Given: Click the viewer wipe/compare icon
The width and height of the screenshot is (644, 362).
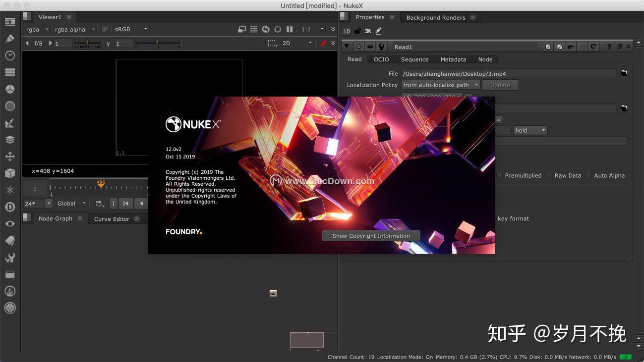Looking at the screenshot, I should click(x=242, y=29).
